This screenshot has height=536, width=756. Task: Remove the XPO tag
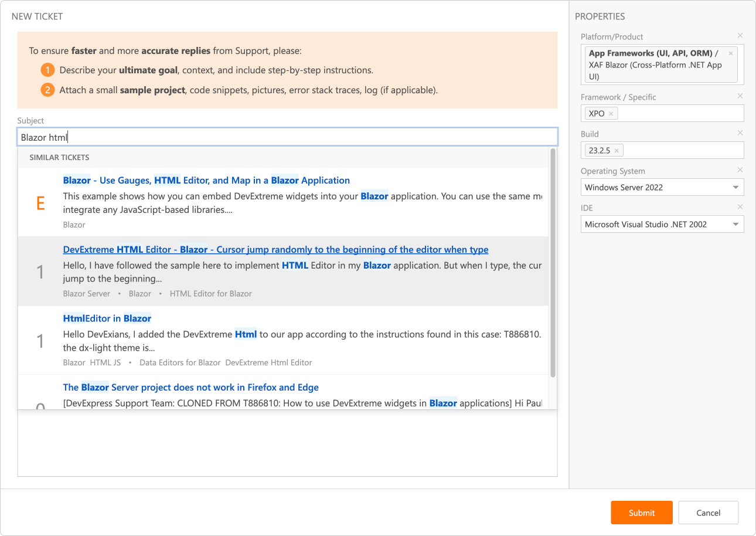(611, 114)
